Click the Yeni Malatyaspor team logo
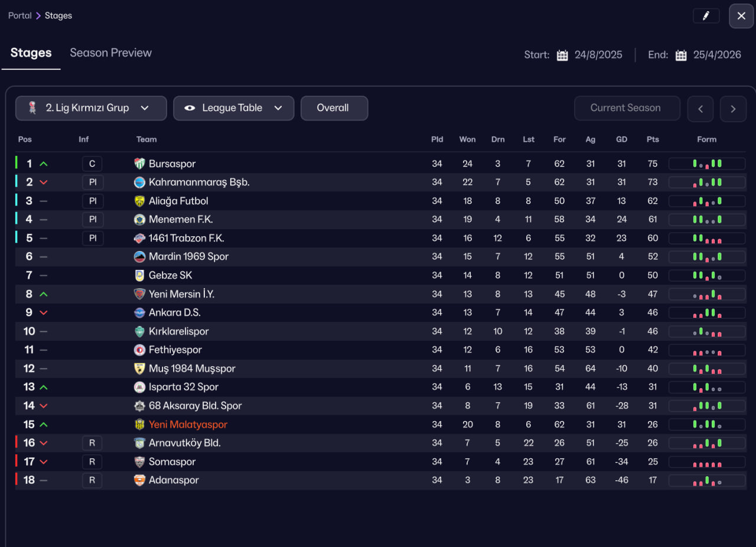 (x=139, y=424)
